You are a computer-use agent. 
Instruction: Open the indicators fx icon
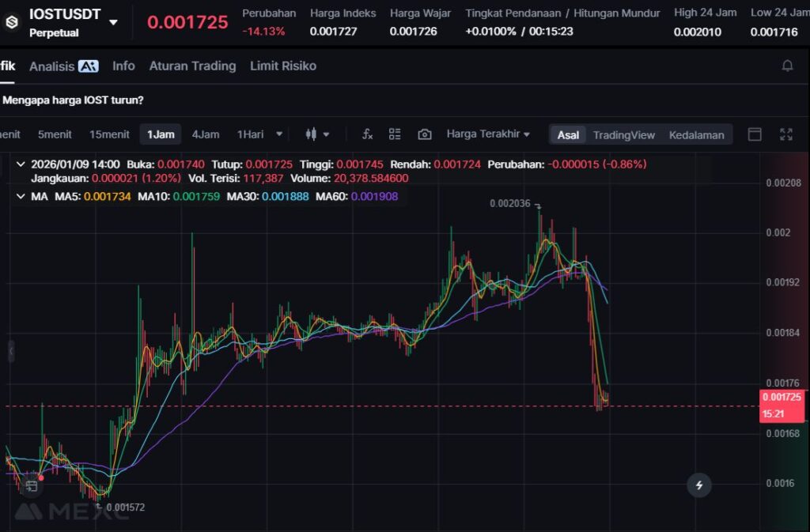point(367,134)
